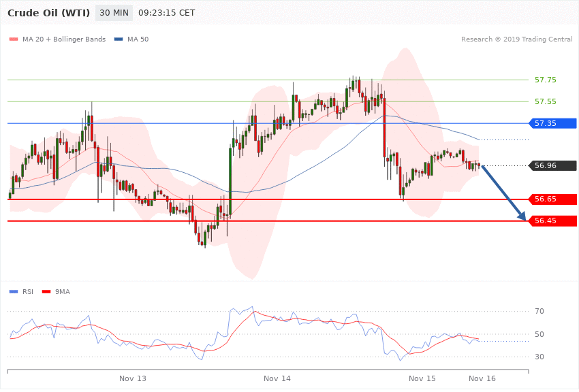Click the blue 57.35 pivot price tag
This screenshot has height=392, width=579.
point(553,123)
